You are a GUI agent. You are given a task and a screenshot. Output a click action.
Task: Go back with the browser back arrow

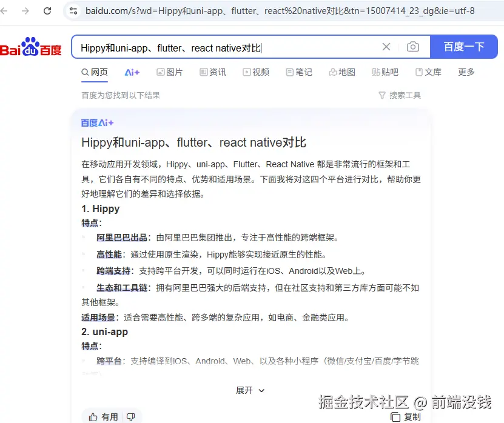[x=4, y=11]
